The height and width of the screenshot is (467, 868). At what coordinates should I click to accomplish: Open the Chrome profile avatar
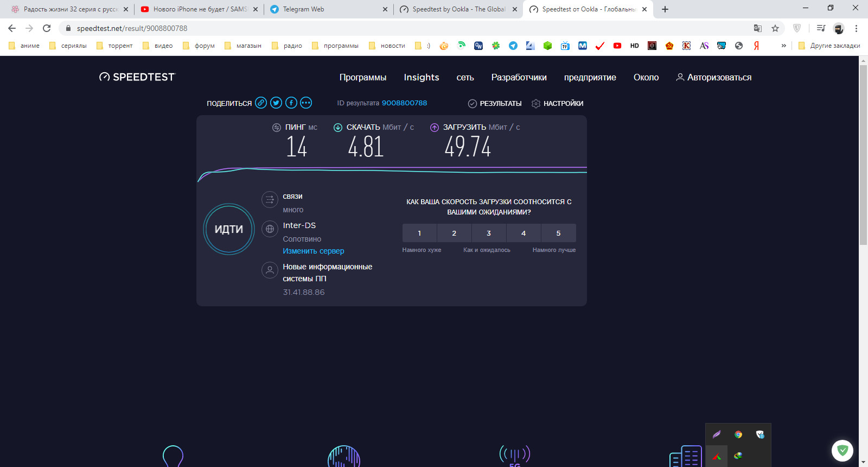pyautogui.click(x=839, y=28)
